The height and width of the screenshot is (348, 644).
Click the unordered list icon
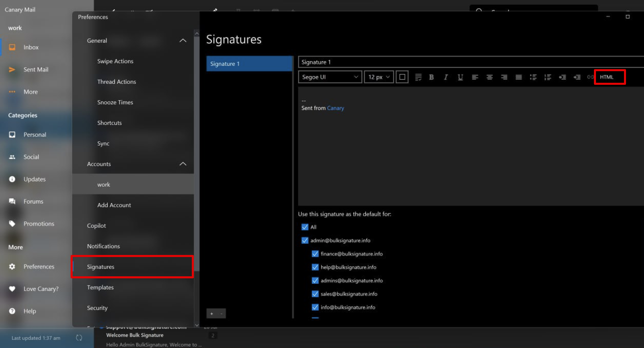click(533, 77)
